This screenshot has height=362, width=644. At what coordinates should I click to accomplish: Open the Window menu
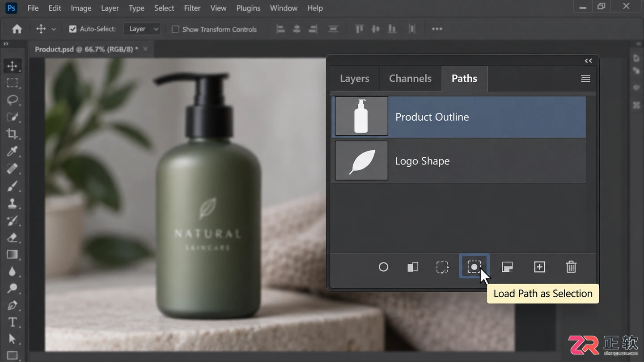tap(284, 8)
